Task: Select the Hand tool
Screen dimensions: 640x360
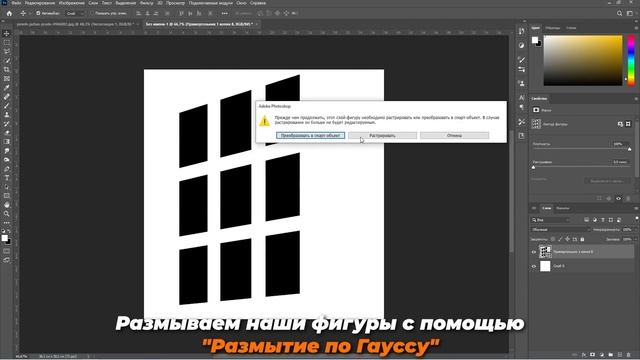Action: tap(7, 204)
